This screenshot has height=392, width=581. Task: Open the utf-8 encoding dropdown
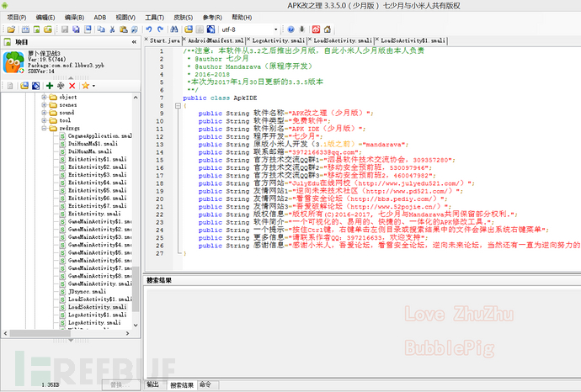[275, 29]
